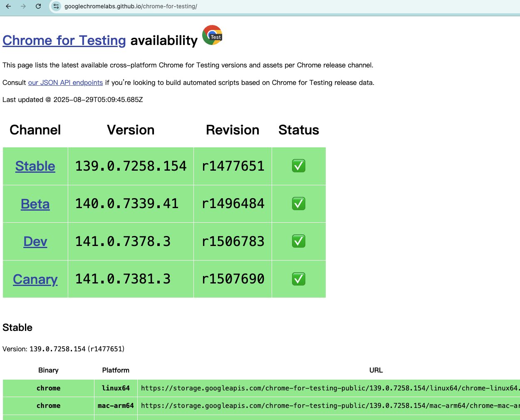The width and height of the screenshot is (520, 420).
Task: Click the linux64 chrome download URL
Action: click(330, 388)
